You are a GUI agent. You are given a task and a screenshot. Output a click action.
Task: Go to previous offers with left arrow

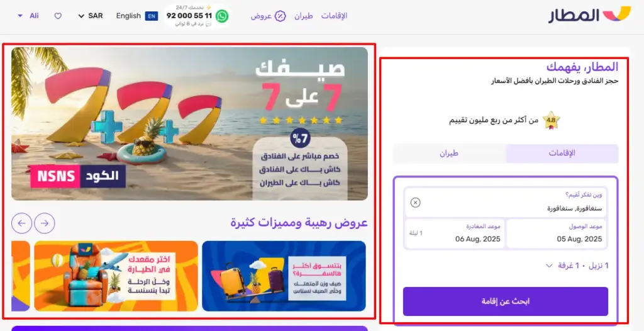[x=22, y=223]
